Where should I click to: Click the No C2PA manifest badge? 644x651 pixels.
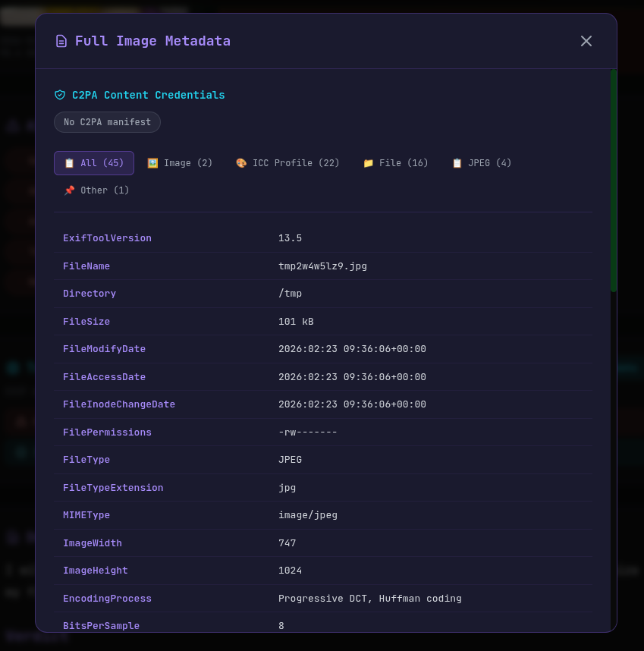107,122
